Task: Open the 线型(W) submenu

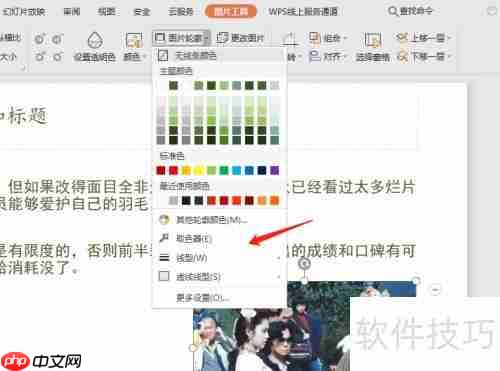Action: 219,258
